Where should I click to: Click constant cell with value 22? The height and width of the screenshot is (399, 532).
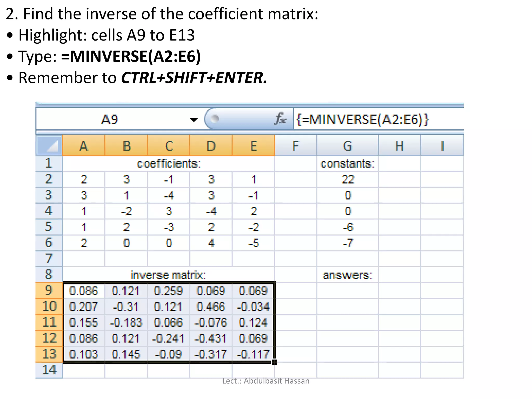tap(348, 179)
